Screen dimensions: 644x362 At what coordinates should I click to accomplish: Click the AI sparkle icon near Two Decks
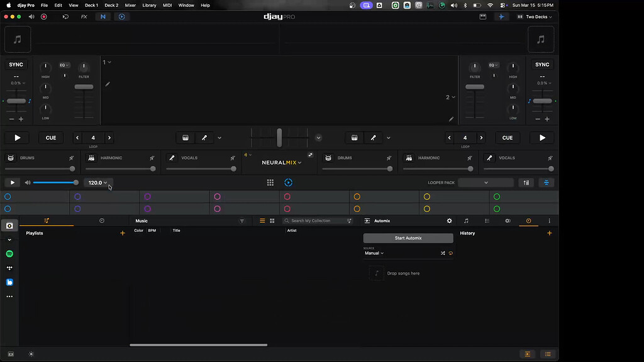tap(501, 17)
